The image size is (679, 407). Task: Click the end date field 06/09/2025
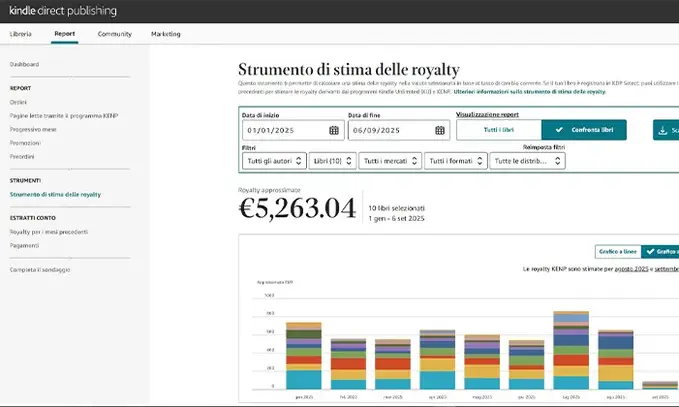pyautogui.click(x=399, y=130)
